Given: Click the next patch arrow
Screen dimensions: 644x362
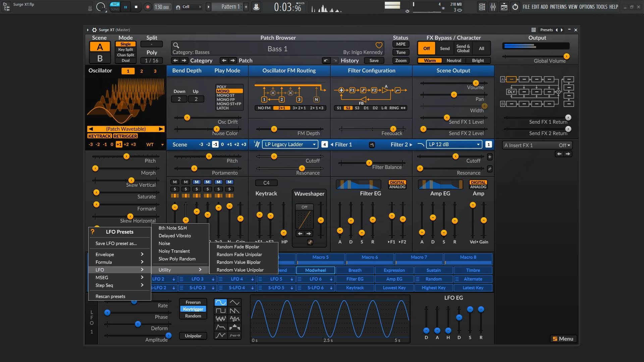Looking at the screenshot, I should point(232,61).
